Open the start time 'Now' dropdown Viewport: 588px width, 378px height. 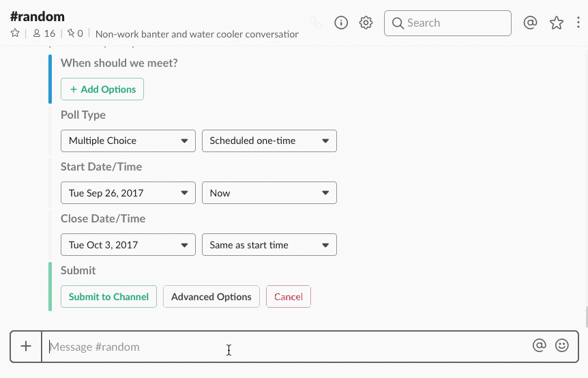(x=269, y=193)
